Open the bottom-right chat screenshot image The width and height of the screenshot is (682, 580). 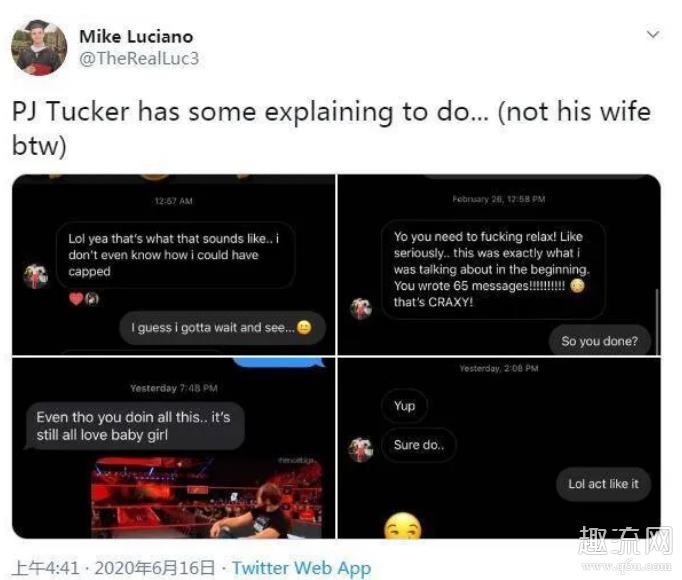click(x=499, y=448)
